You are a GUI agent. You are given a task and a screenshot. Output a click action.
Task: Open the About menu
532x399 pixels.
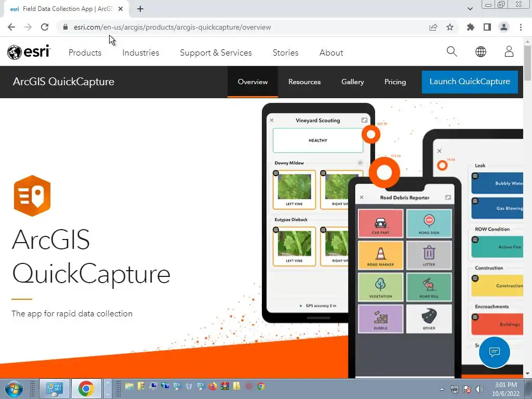331,52
